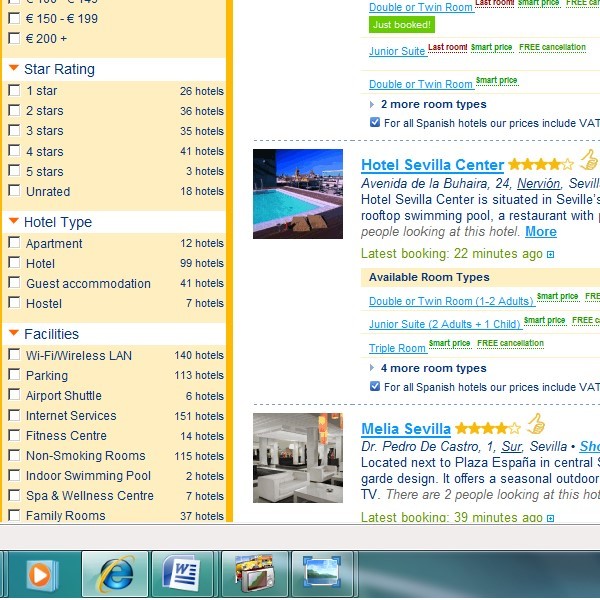600x600 pixels.
Task: Open Hotel Sevilla Center listing
Action: [432, 165]
